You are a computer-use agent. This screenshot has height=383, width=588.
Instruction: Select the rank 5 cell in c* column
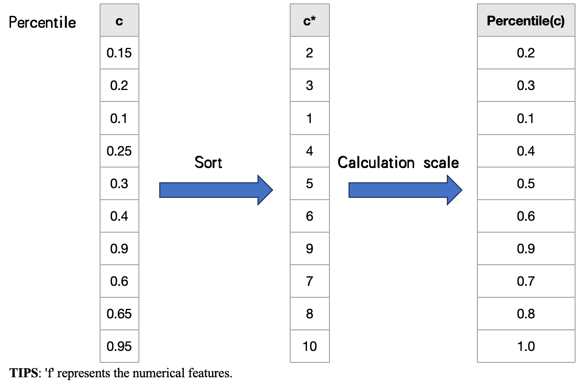click(309, 183)
